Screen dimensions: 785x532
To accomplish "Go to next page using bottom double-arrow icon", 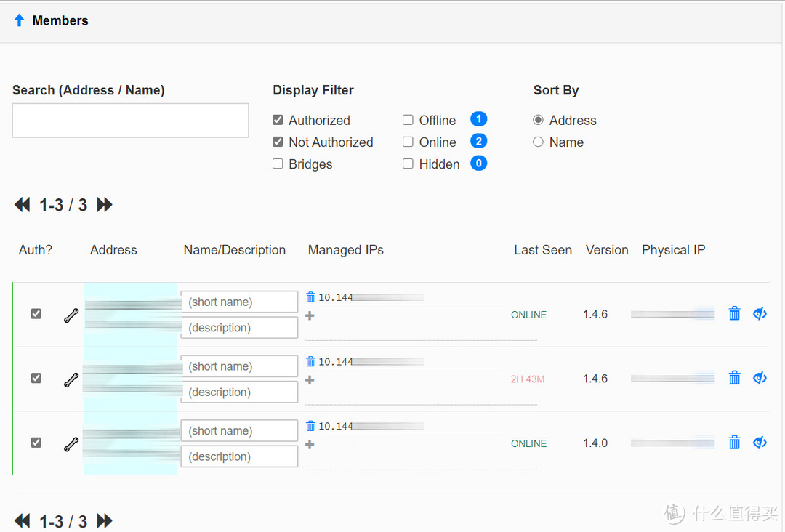I will 104,520.
